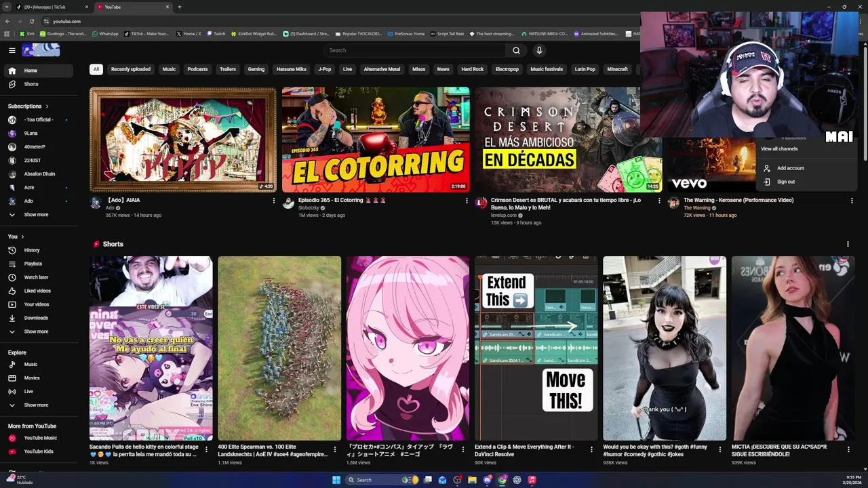
Task: Open WhatsApp bookmark
Action: click(x=104, y=33)
